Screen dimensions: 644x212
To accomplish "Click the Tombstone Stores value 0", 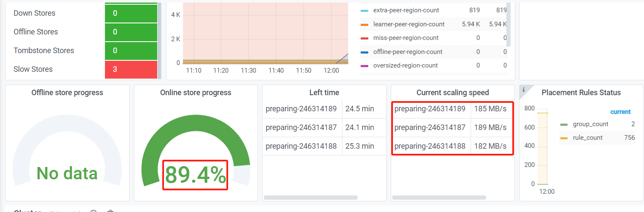I will 131,51.
